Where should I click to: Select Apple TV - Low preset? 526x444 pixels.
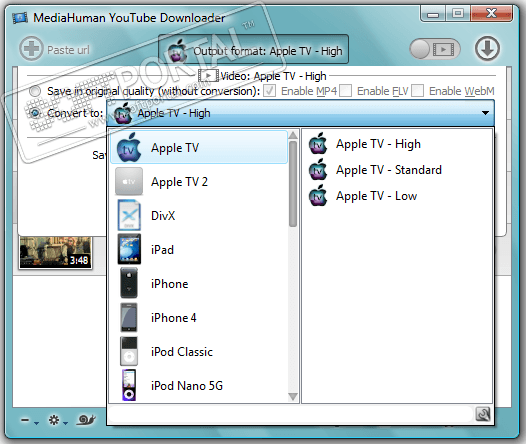click(397, 196)
